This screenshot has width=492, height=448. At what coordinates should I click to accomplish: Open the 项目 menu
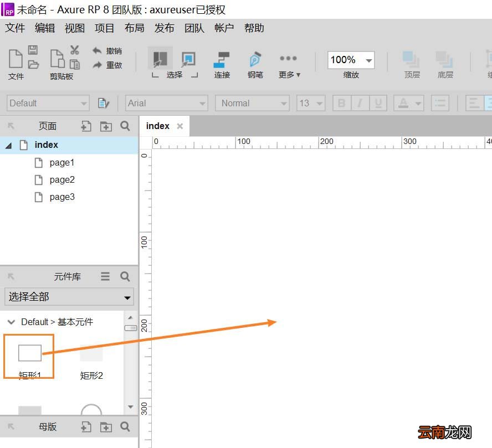pyautogui.click(x=105, y=28)
